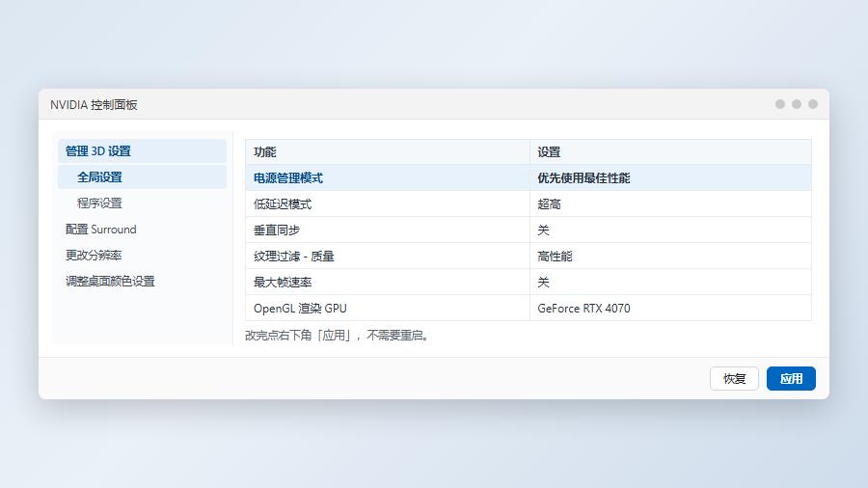
Task: Select 管理 3D 设置 in the sidebar
Action: (143, 151)
